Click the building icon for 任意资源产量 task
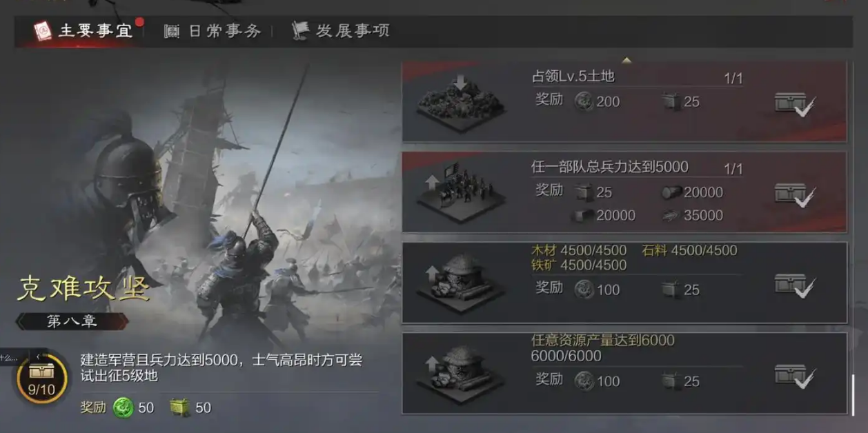 461,374
